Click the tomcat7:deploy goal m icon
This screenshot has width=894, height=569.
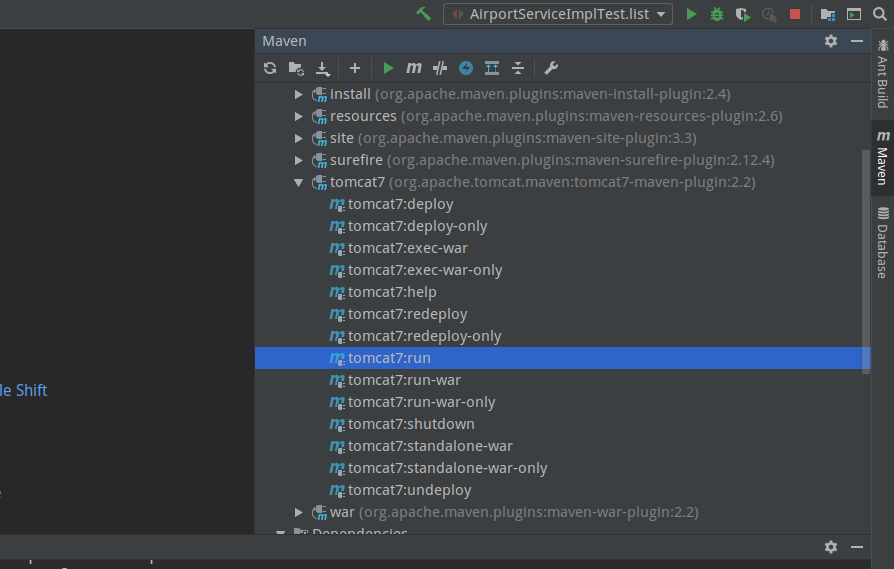(x=337, y=205)
